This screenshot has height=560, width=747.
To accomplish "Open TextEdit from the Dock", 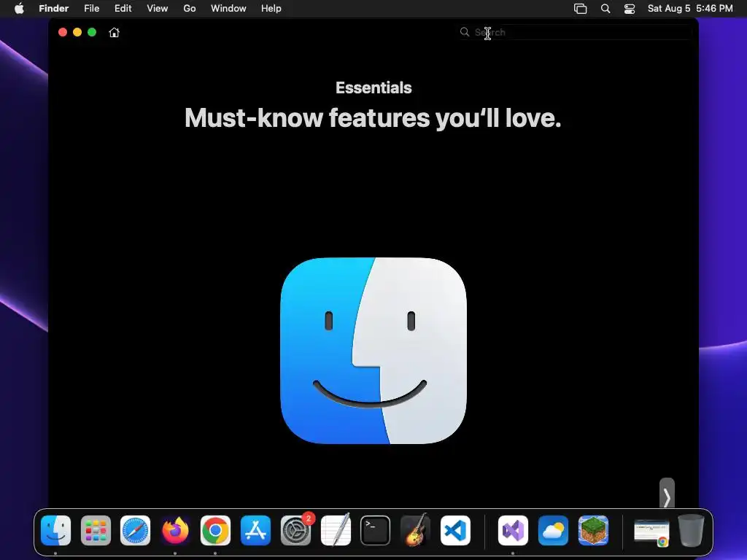I will click(336, 531).
